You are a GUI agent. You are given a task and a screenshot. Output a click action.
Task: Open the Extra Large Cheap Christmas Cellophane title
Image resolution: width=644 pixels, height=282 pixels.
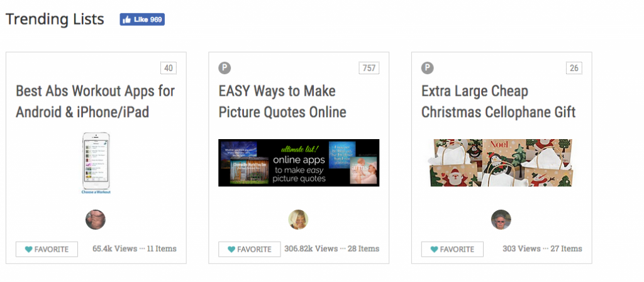[x=499, y=101]
